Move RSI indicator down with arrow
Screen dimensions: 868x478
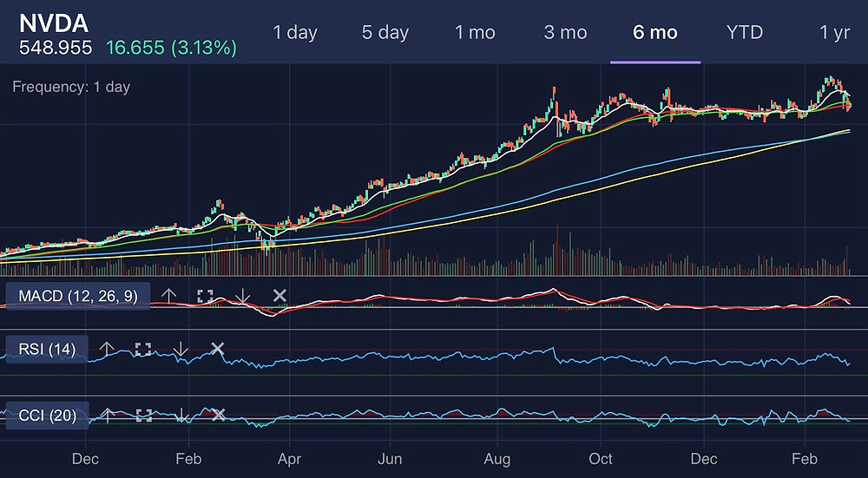coord(181,349)
